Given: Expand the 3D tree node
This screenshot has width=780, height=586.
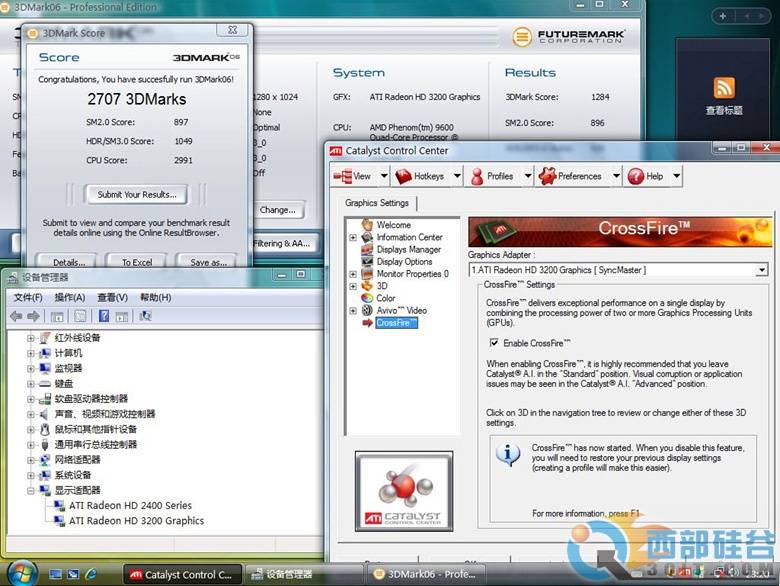Looking at the screenshot, I should [x=353, y=286].
